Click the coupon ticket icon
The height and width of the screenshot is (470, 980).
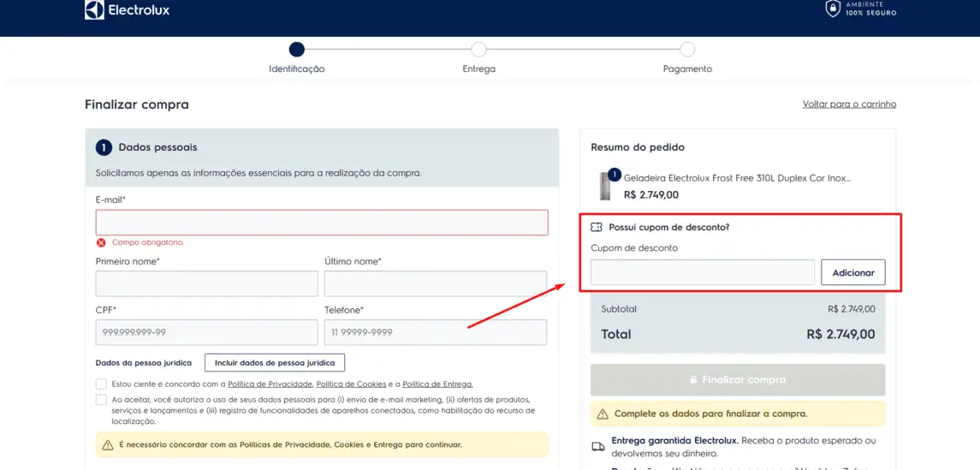pos(597,228)
